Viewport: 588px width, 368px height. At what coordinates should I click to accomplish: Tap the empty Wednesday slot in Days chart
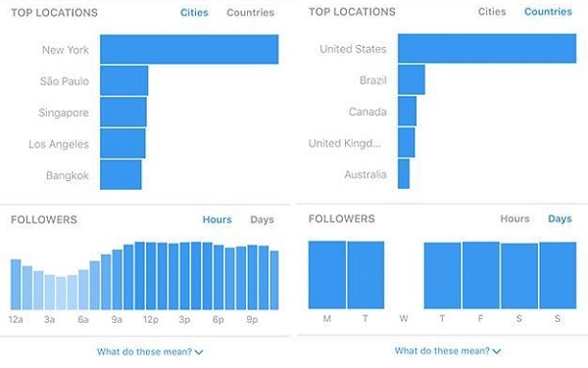pyautogui.click(x=404, y=275)
